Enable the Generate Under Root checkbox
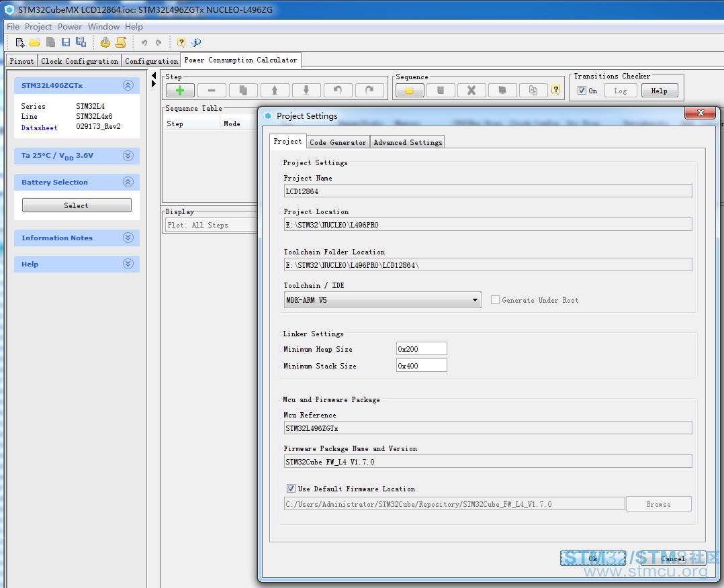The height and width of the screenshot is (588, 724). (495, 300)
